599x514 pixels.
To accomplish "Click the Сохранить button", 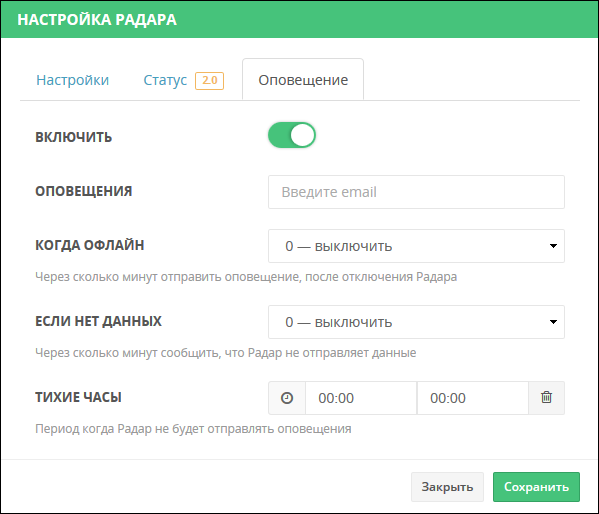I will (x=536, y=487).
